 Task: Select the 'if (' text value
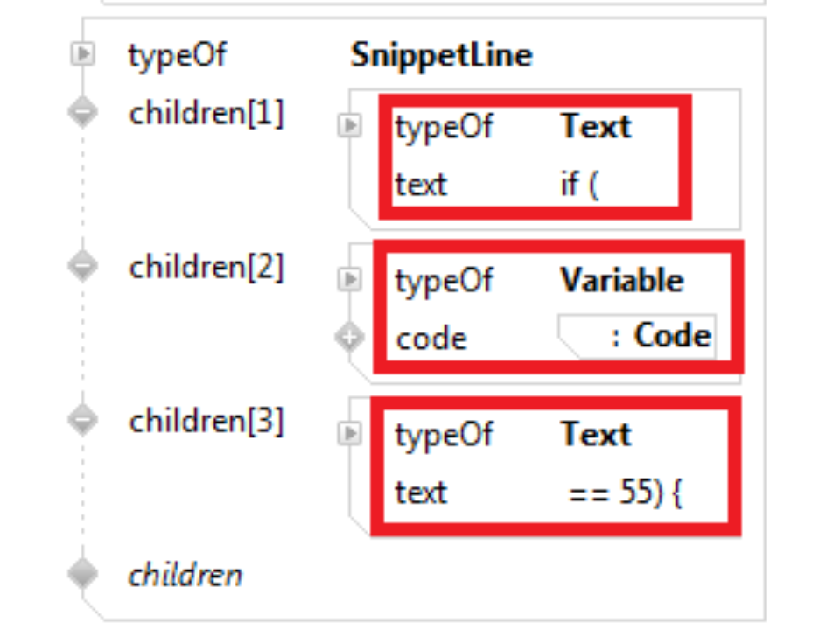[580, 185]
